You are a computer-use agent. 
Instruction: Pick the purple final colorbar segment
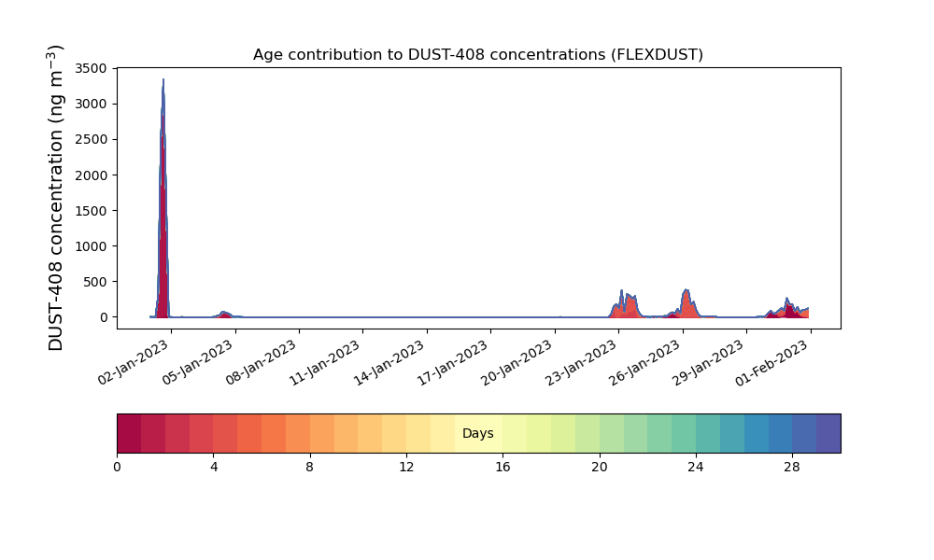coord(828,433)
